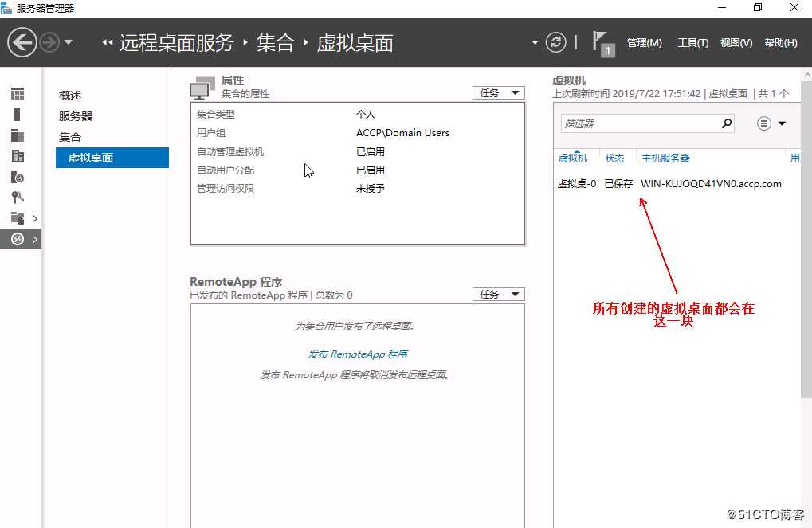Image resolution: width=812 pixels, height=528 pixels.
Task: Select the All Servers icon in sidebar
Action: pyautogui.click(x=18, y=135)
